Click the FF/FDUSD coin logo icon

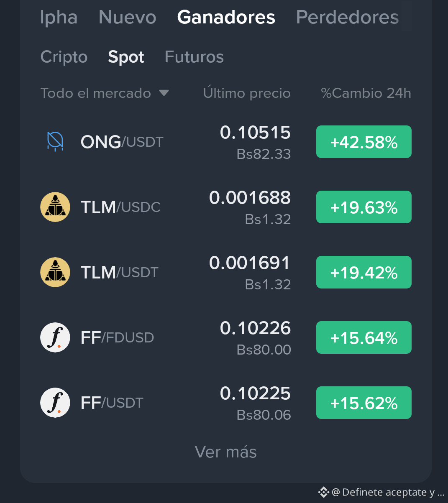pyautogui.click(x=55, y=337)
